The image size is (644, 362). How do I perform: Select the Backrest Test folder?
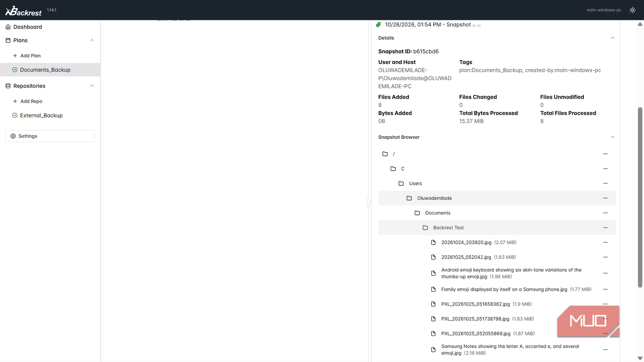(x=497, y=228)
